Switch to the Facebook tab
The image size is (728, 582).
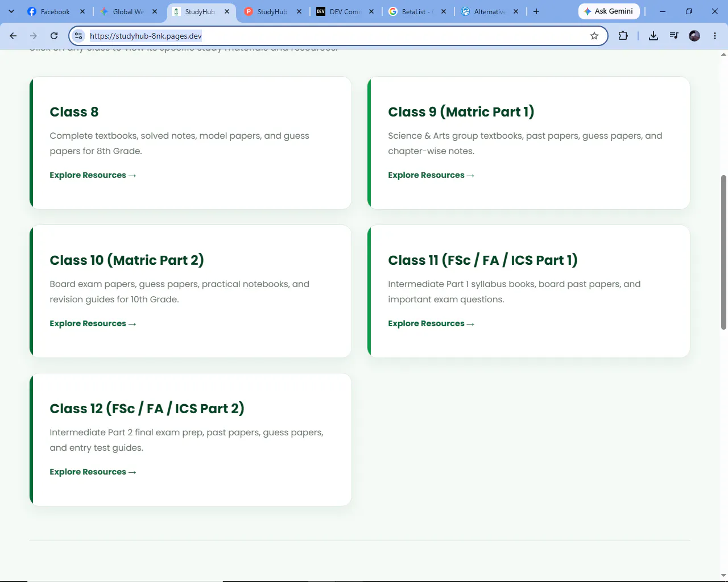(x=56, y=11)
